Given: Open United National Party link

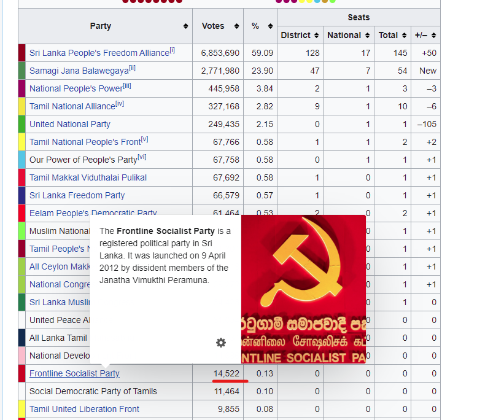Looking at the screenshot, I should [x=70, y=124].
